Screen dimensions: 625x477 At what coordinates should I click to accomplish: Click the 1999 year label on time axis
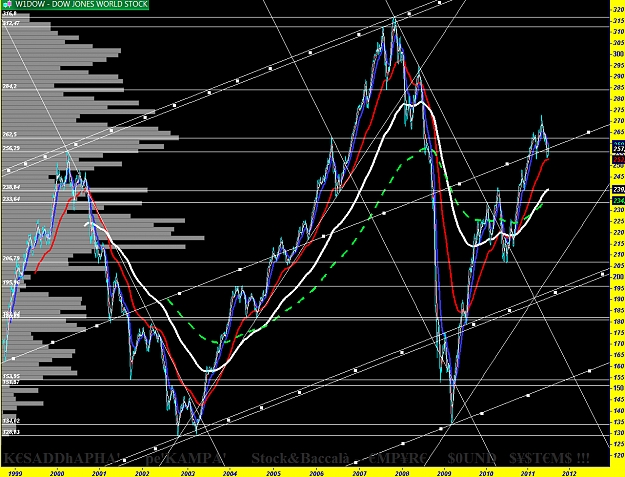[x=15, y=473]
